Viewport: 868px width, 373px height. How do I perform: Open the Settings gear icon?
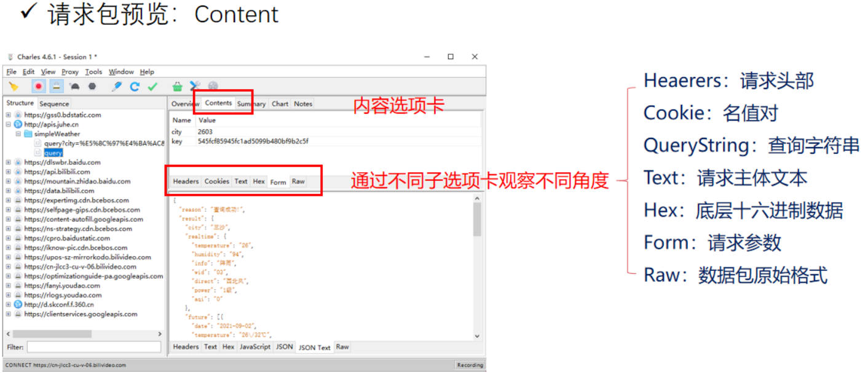(213, 87)
